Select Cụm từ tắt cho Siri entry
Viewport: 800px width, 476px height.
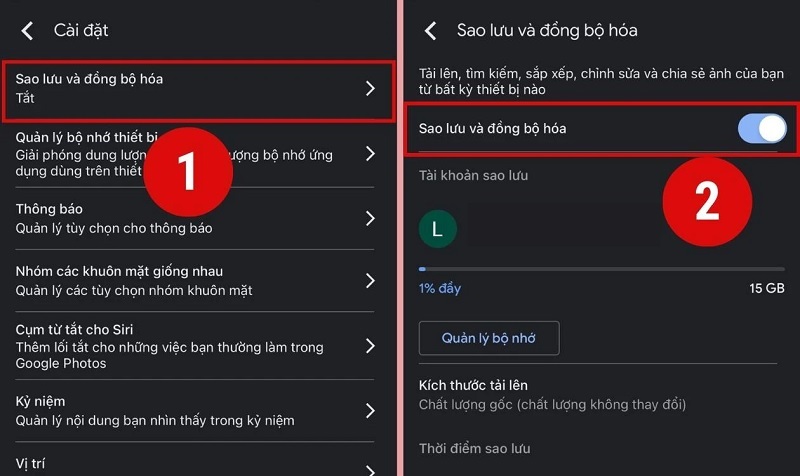tap(195, 346)
